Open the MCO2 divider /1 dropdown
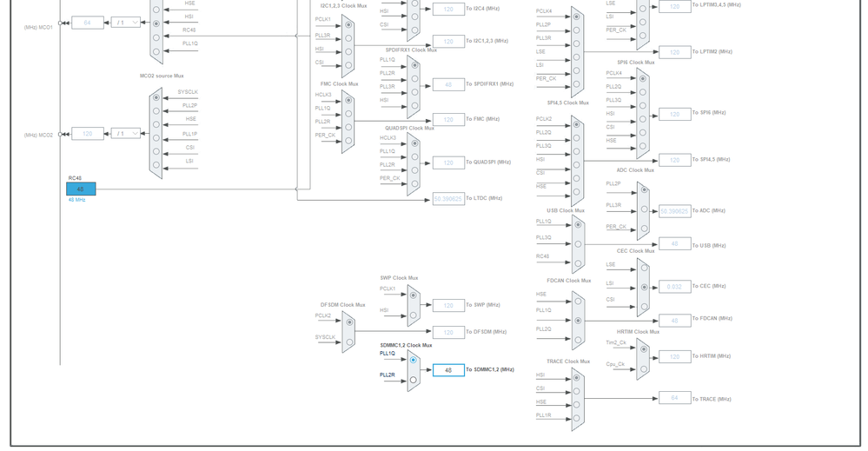The height and width of the screenshot is (451, 868). (126, 133)
